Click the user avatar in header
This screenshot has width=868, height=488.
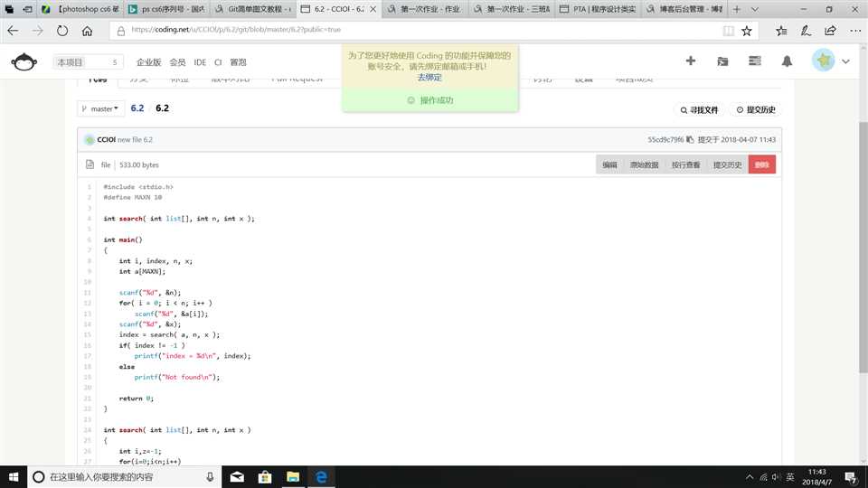(823, 61)
